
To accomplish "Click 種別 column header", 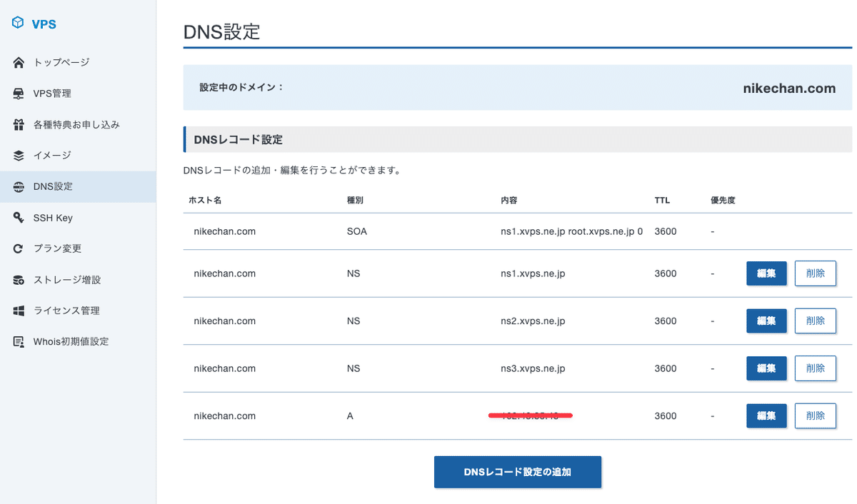I will point(355,201).
